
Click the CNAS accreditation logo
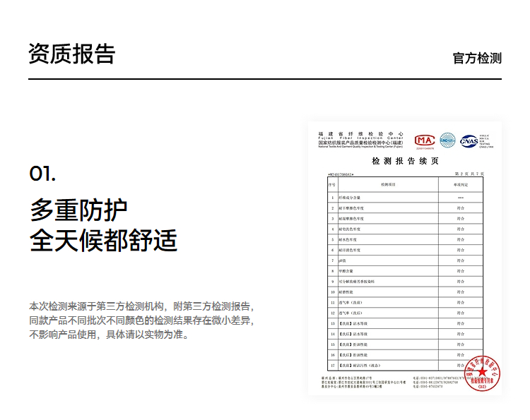click(468, 140)
